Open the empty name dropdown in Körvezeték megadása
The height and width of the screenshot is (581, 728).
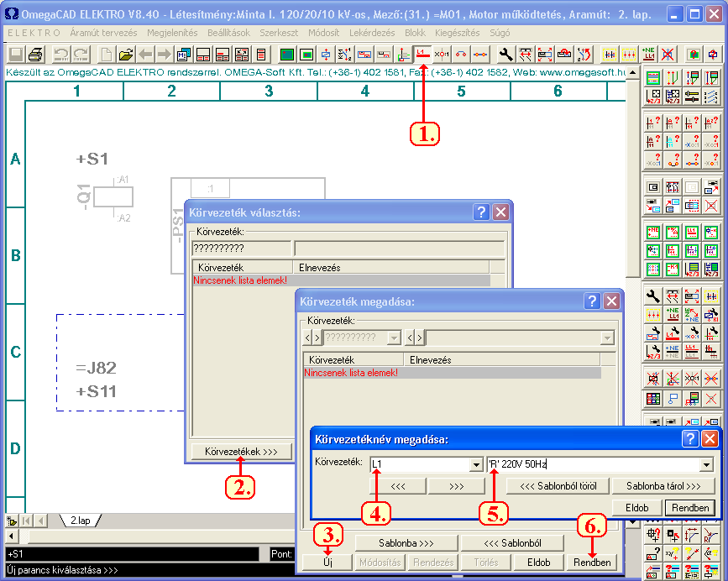click(607, 338)
